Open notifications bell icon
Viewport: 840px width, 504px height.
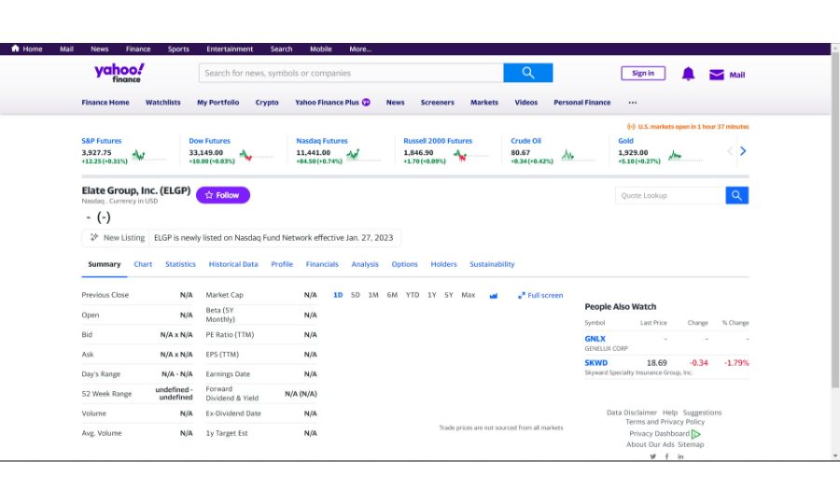click(688, 74)
